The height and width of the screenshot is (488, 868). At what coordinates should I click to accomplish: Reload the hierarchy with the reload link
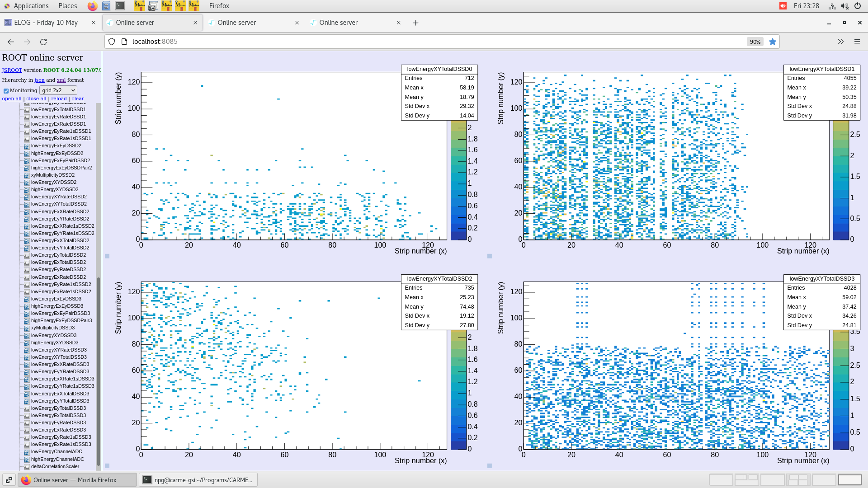coord(59,99)
